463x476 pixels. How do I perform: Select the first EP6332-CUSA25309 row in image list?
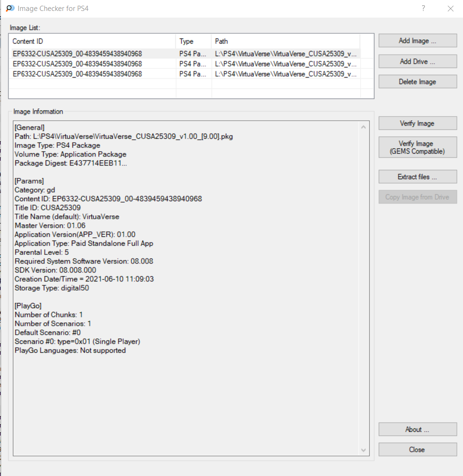click(x=185, y=54)
